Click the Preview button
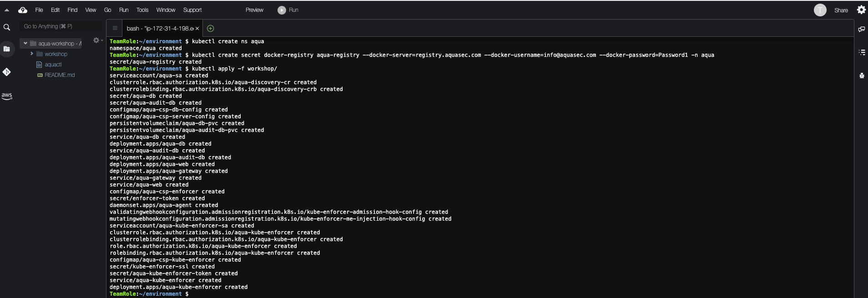Screen dimensions: 868x298 coord(254,10)
